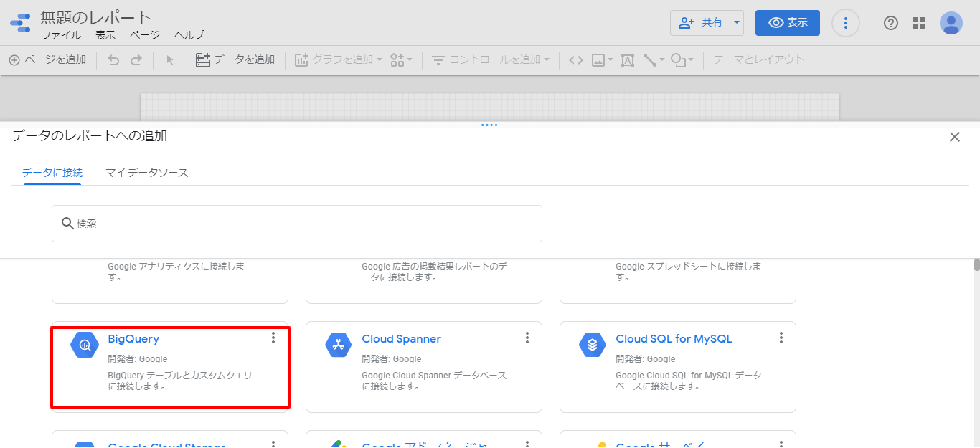Screen dimensions: 980x448
Task: Select the pointer selection mode tool
Action: point(170,60)
